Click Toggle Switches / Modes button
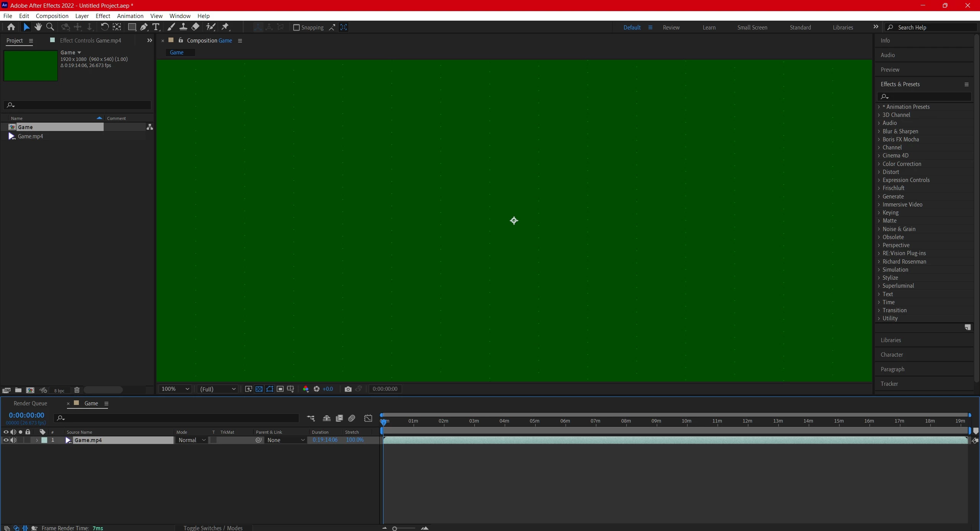Screen dimensions: 980x531 213,528
